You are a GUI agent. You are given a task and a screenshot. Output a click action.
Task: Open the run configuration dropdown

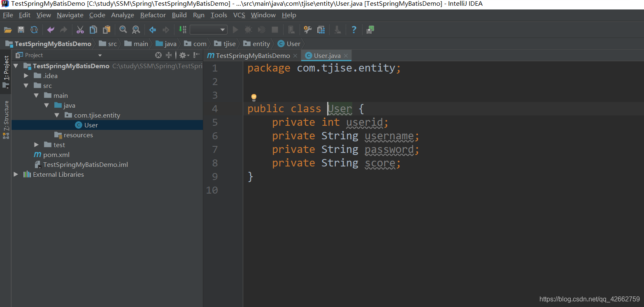[209, 30]
